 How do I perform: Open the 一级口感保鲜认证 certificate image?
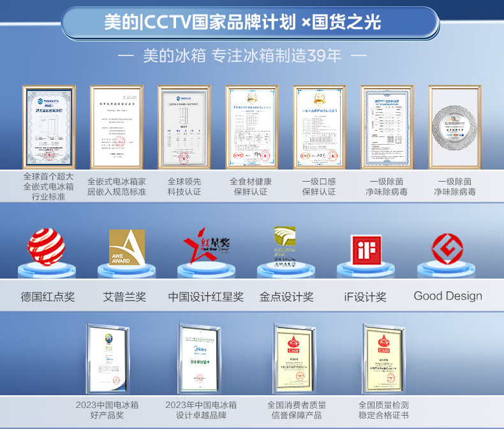click(x=320, y=127)
